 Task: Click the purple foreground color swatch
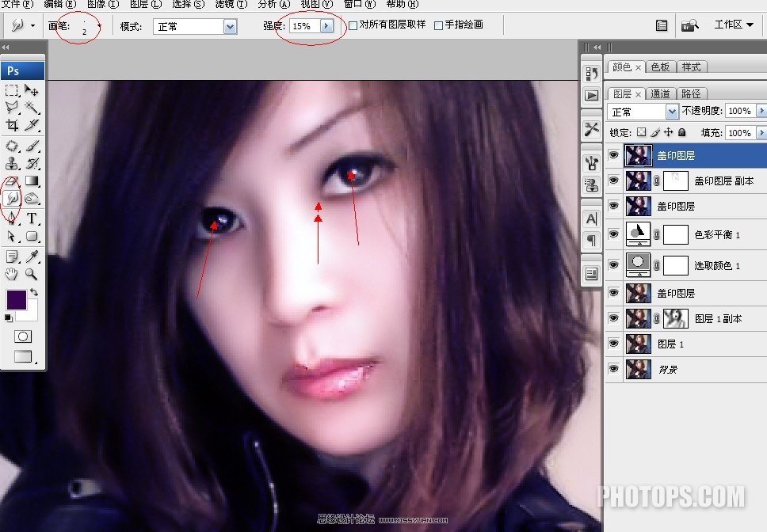(16, 299)
